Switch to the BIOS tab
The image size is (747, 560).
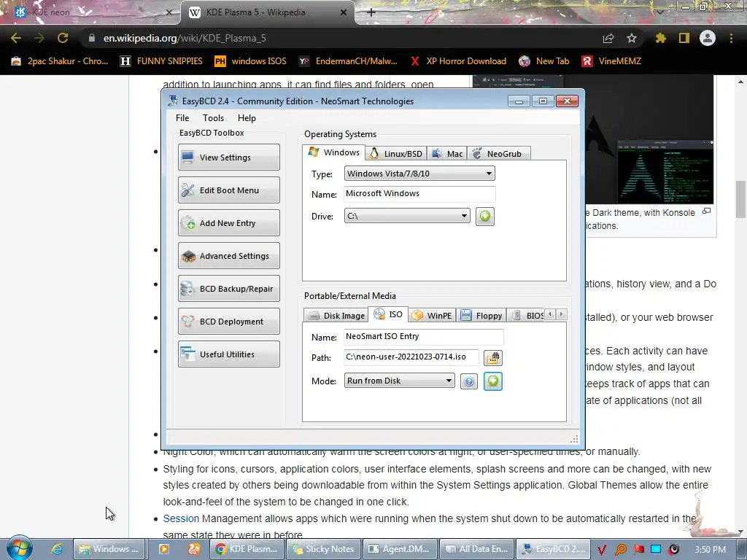(527, 315)
